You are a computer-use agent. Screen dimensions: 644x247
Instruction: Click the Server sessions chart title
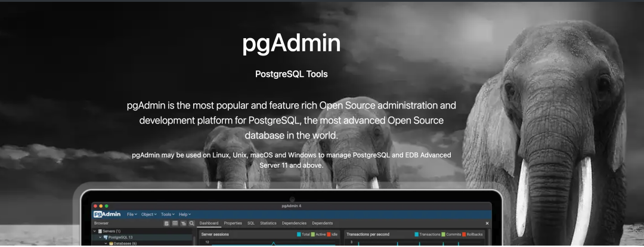coord(215,234)
